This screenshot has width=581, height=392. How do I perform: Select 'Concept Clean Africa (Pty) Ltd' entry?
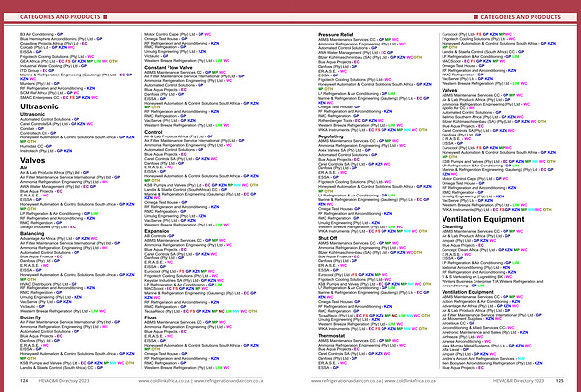click(485, 250)
